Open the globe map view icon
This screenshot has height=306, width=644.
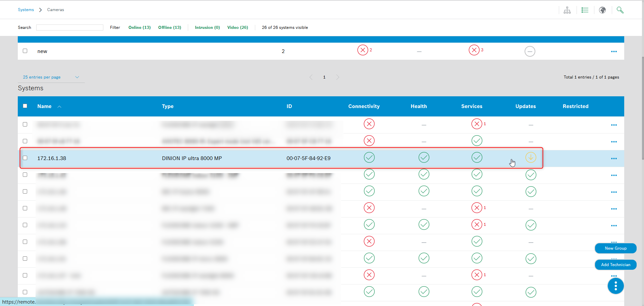point(602,10)
